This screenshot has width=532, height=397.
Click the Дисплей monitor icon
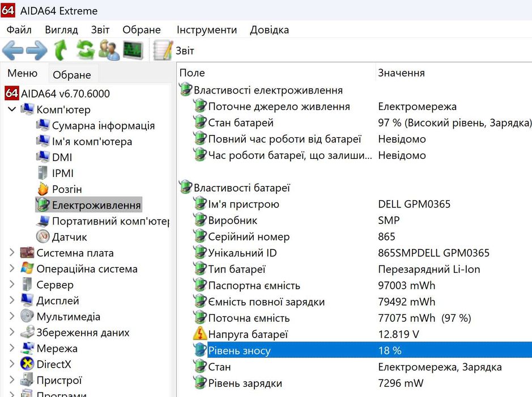[27, 300]
